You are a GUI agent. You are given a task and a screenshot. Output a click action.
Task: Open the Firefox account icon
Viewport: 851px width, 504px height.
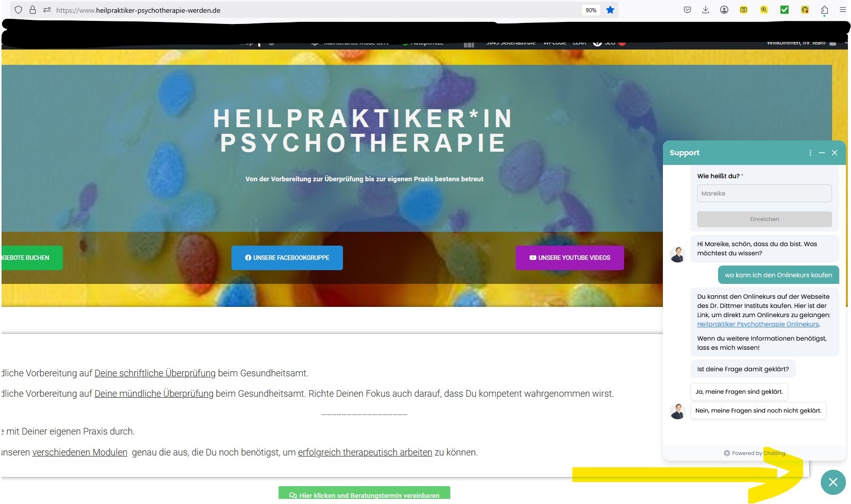pyautogui.click(x=724, y=10)
